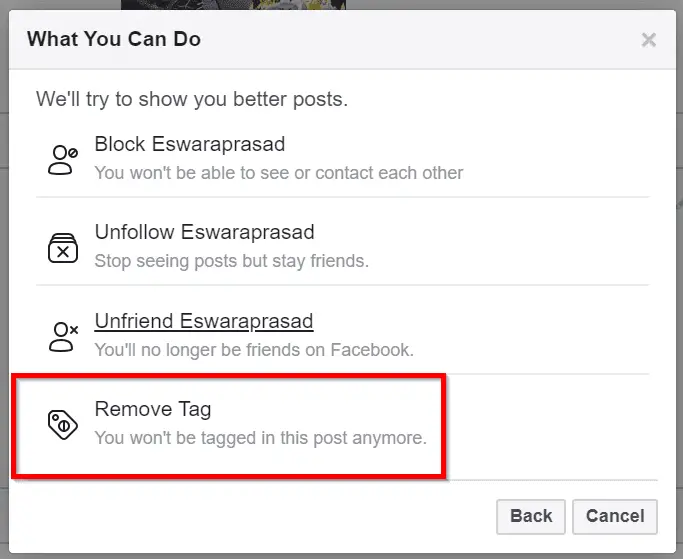
Task: Click "You'll no longer be friends" description
Action: tap(254, 350)
